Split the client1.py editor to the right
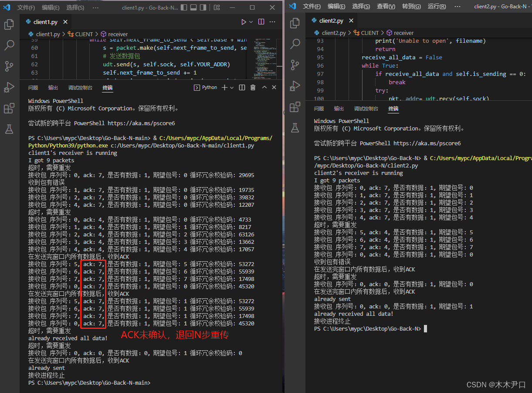Image resolution: width=532 pixels, height=393 pixels. click(261, 22)
